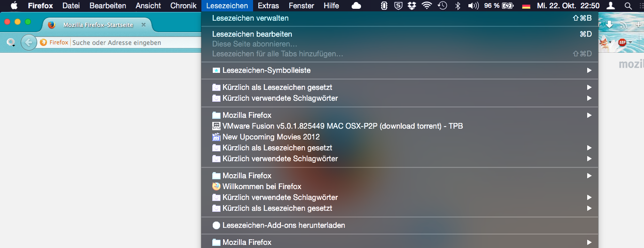Viewport: 644px width, 248px height.
Task: Click the battery 96 % indicator
Action: 499,6
